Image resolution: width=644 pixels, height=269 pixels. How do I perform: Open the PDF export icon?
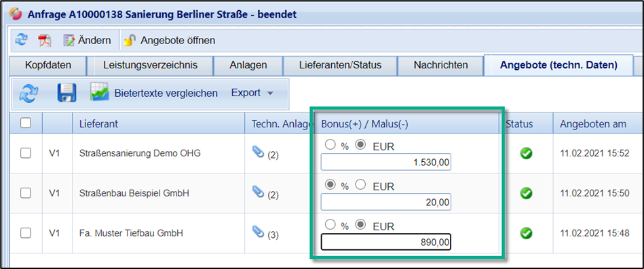point(44,41)
